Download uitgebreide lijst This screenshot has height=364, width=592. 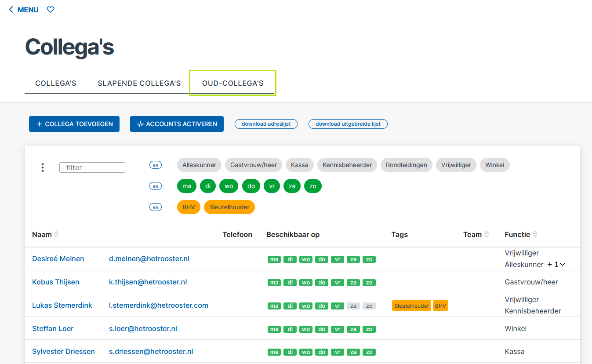[x=348, y=124]
